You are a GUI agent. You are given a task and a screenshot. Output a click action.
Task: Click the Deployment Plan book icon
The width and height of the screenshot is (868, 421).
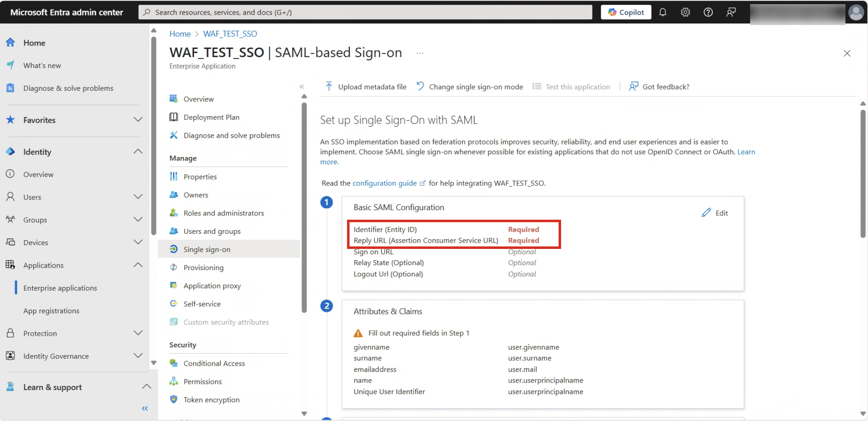[174, 117]
